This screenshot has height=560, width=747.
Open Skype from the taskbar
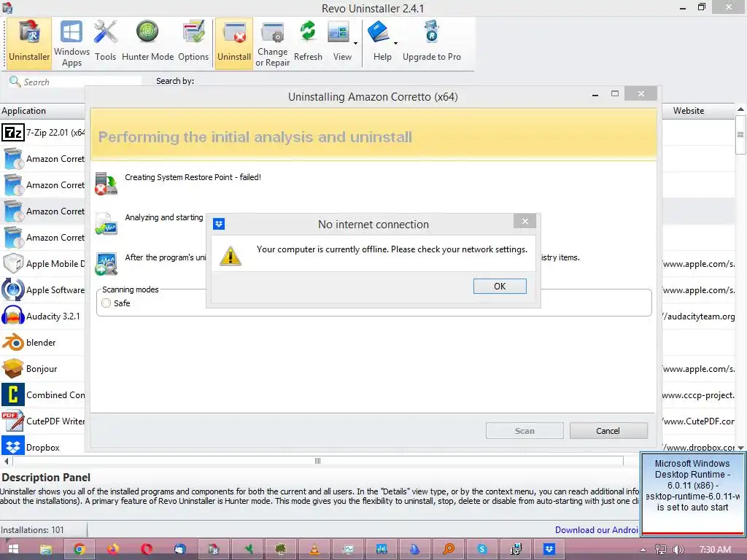(x=481, y=549)
